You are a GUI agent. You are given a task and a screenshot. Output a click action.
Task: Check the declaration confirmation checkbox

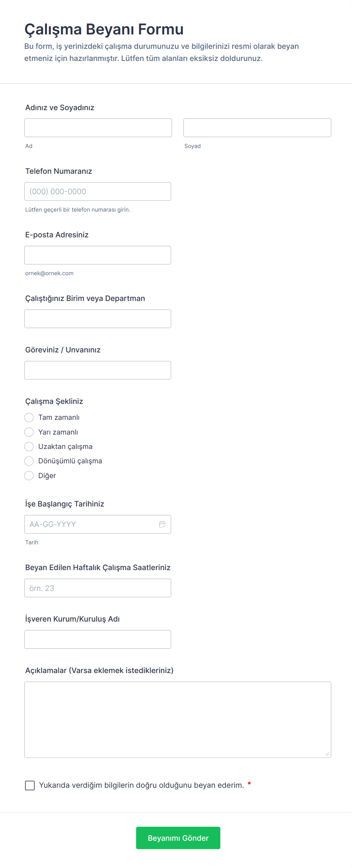tap(30, 785)
